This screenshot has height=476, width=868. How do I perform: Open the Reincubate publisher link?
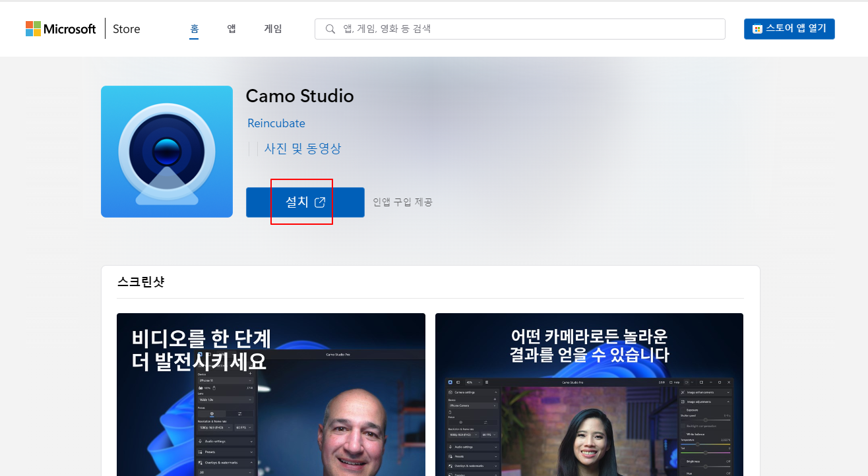click(276, 123)
